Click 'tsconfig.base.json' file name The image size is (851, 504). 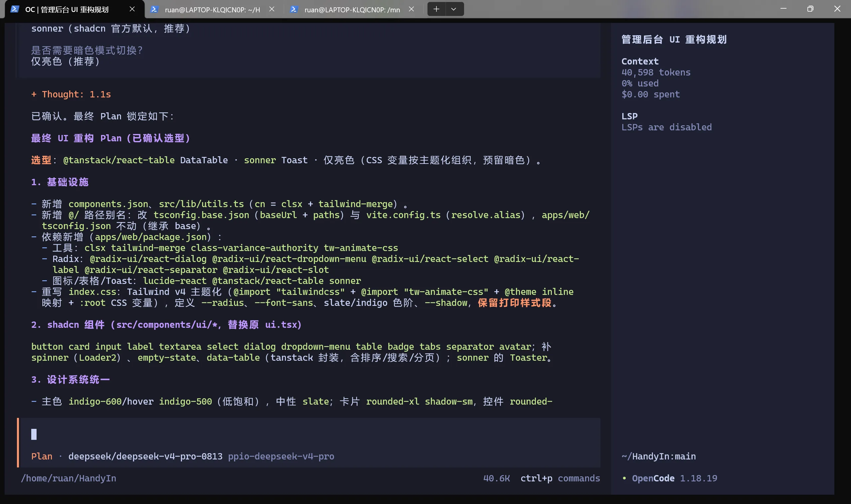coord(201,215)
